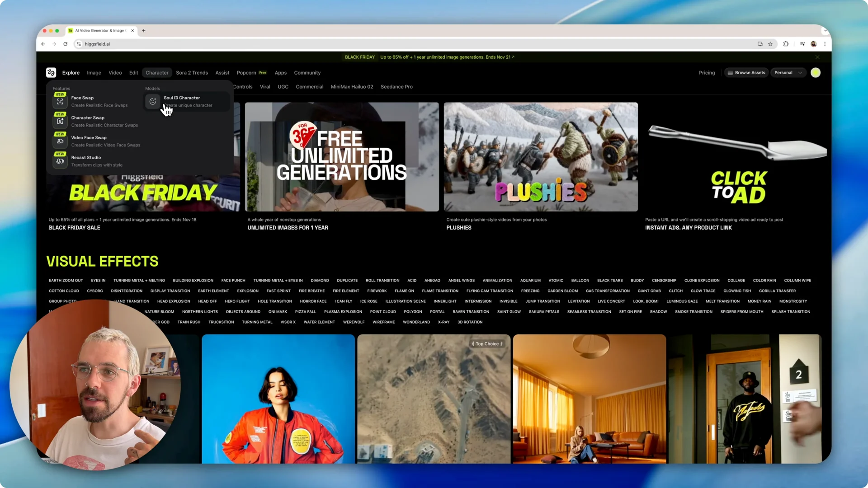The image size is (868, 488).
Task: Reload the page
Action: pos(66,44)
